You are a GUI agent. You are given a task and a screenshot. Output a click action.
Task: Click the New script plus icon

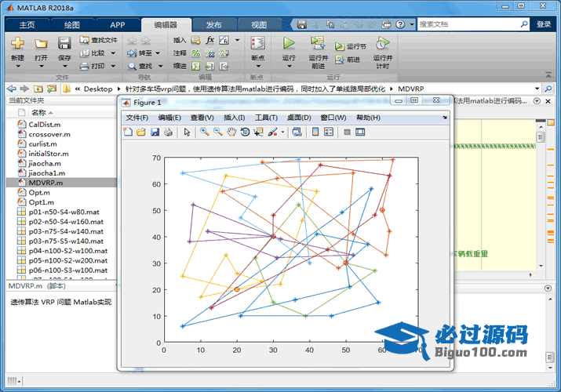point(17,43)
